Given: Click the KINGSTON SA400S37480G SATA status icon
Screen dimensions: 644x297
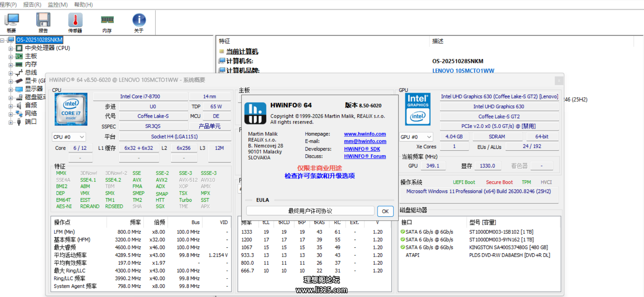Looking at the screenshot, I should (403, 247).
